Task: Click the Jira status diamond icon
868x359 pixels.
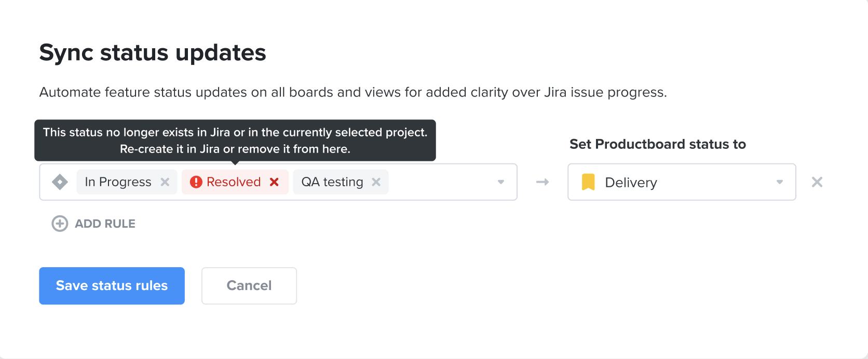Action: pos(59,182)
